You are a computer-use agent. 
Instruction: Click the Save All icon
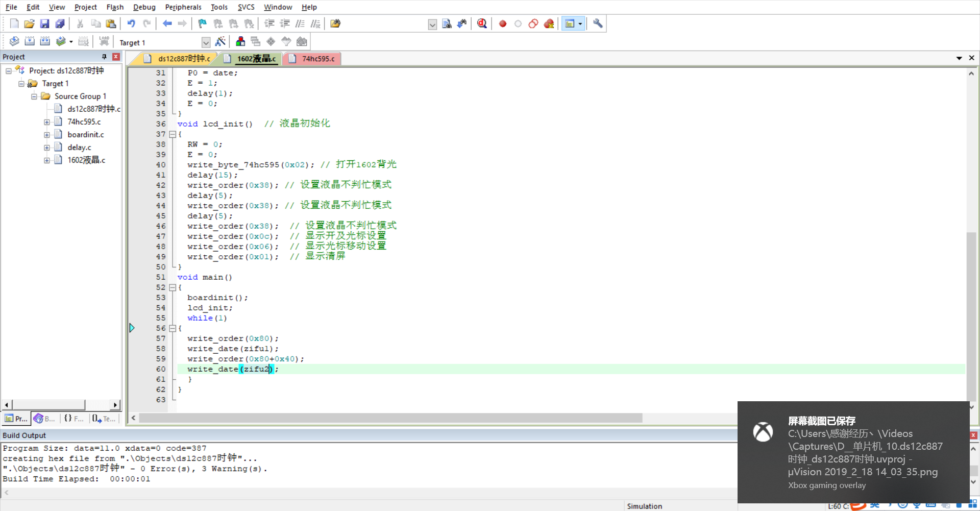[x=60, y=23]
